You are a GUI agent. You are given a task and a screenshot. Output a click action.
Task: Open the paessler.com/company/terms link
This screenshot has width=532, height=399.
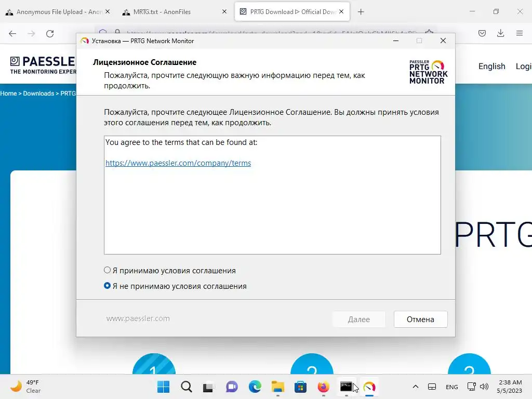[178, 163]
